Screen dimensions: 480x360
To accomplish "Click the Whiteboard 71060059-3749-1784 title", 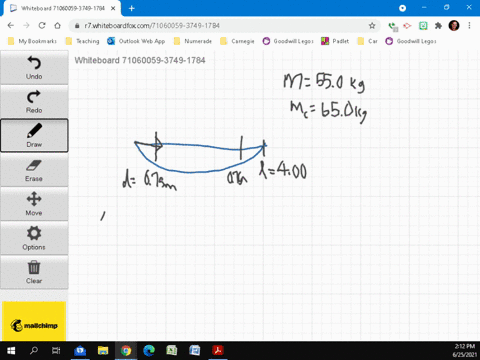I will 140,60.
